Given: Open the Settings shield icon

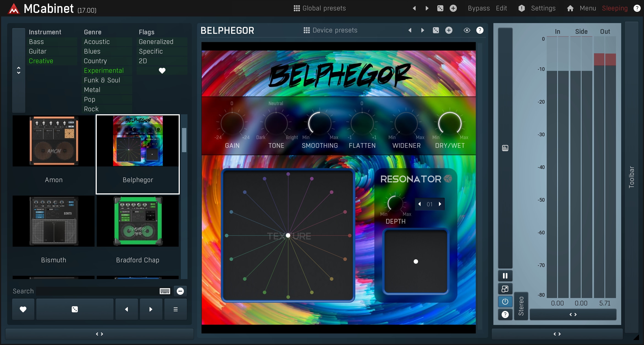Looking at the screenshot, I should pos(521,8).
